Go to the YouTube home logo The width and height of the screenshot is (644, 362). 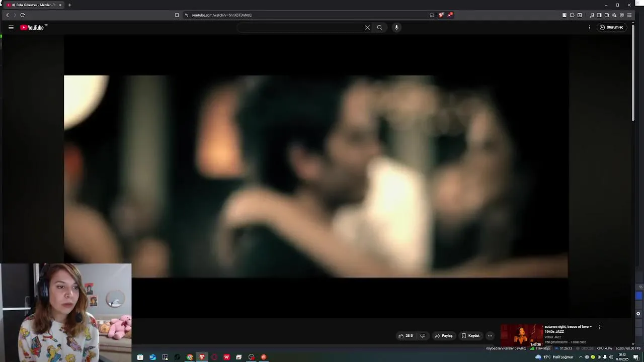coord(33,28)
